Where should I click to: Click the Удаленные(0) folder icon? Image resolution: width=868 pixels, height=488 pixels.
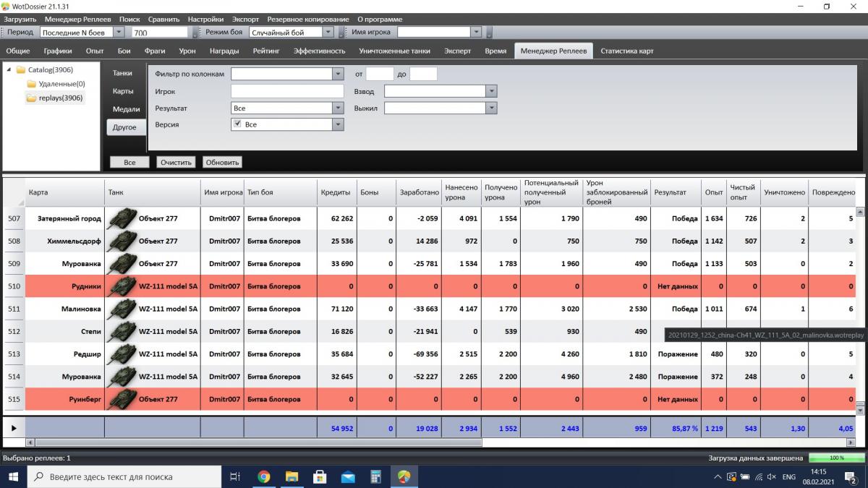click(x=32, y=84)
